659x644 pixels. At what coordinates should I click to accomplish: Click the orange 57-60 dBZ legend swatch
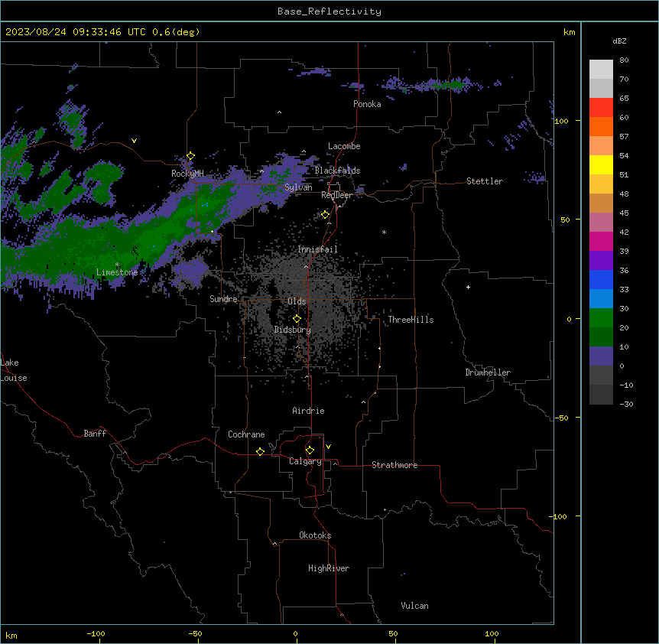(601, 126)
